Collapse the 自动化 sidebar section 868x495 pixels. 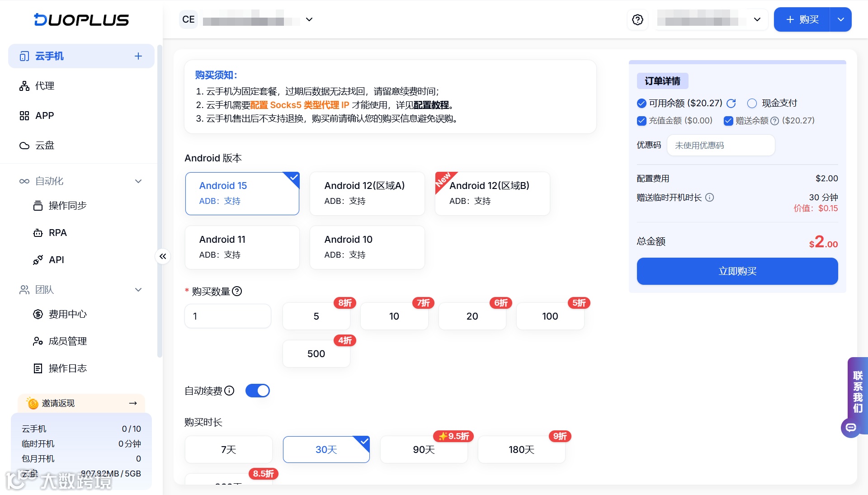[x=138, y=181]
